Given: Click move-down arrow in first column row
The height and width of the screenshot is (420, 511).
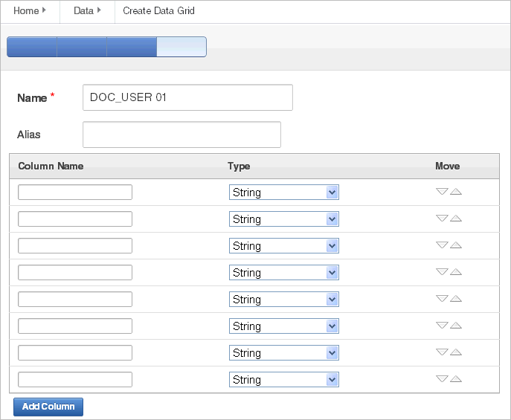Looking at the screenshot, I should pyautogui.click(x=442, y=192).
